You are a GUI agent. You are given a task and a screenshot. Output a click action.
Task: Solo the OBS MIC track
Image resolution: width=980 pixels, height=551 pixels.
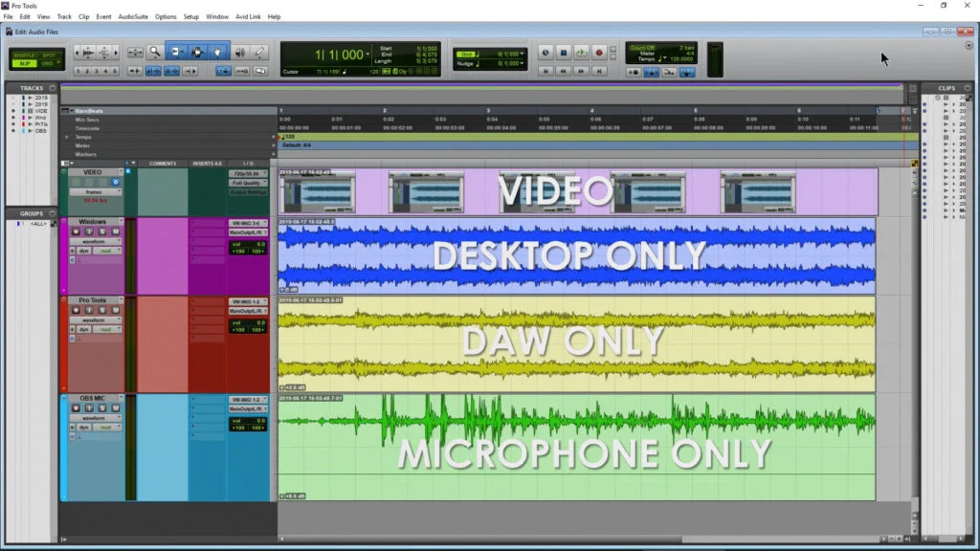pos(102,408)
